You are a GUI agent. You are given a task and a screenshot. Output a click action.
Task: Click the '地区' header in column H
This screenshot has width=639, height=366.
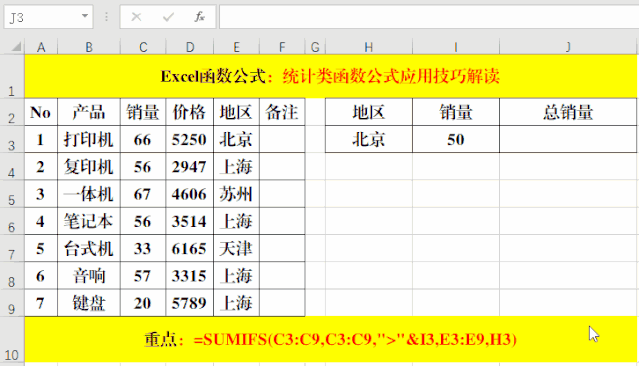[369, 112]
